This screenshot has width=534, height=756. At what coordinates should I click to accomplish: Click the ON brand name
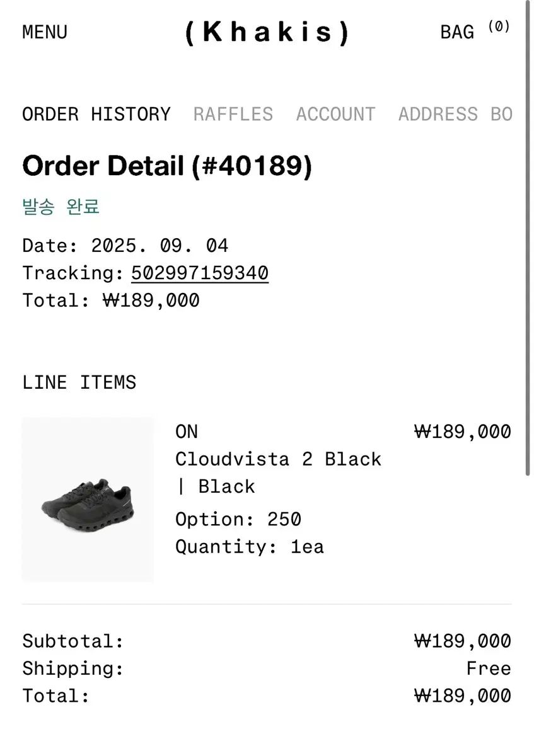[x=187, y=432]
